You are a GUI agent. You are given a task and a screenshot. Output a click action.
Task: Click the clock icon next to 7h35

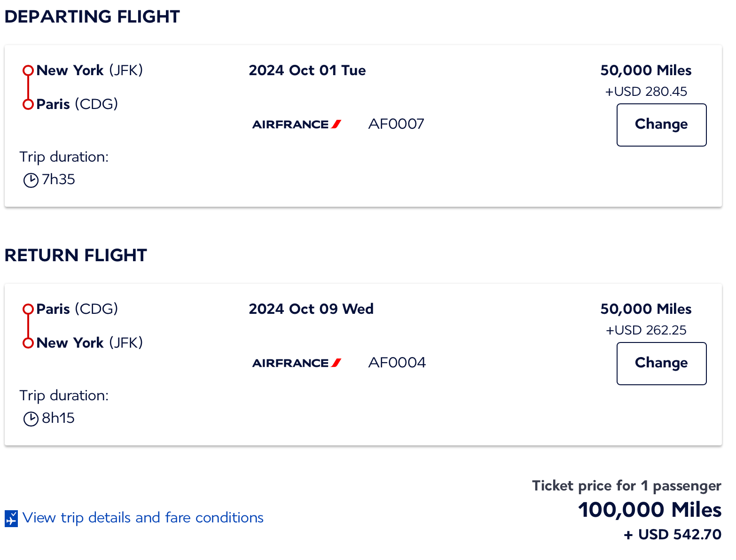click(x=31, y=180)
